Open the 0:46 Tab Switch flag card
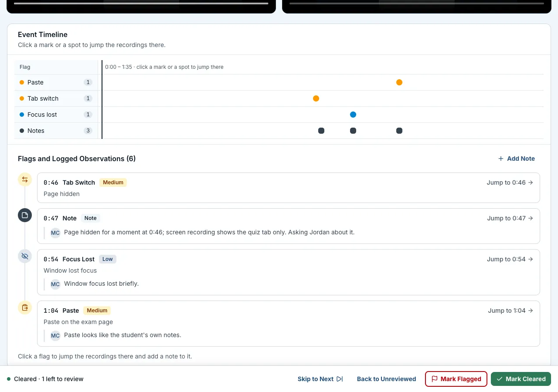This screenshot has width=558, height=392. [x=289, y=188]
